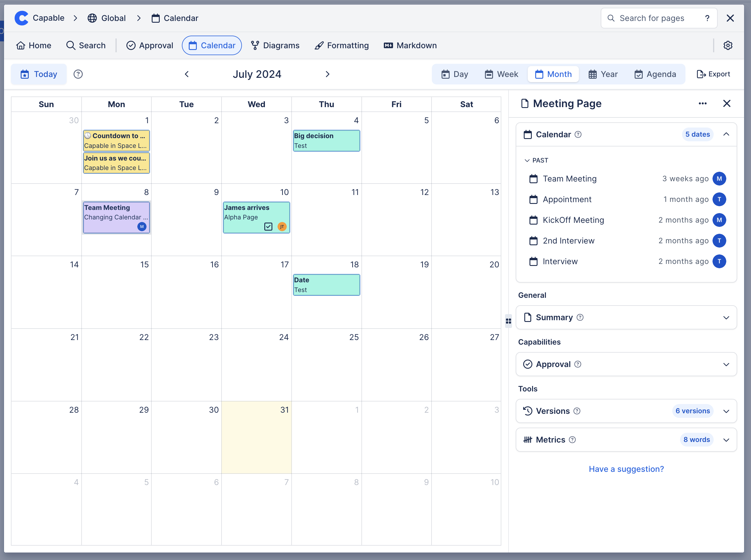This screenshot has height=560, width=751.
Task: Click the search help question mark
Action: click(707, 18)
